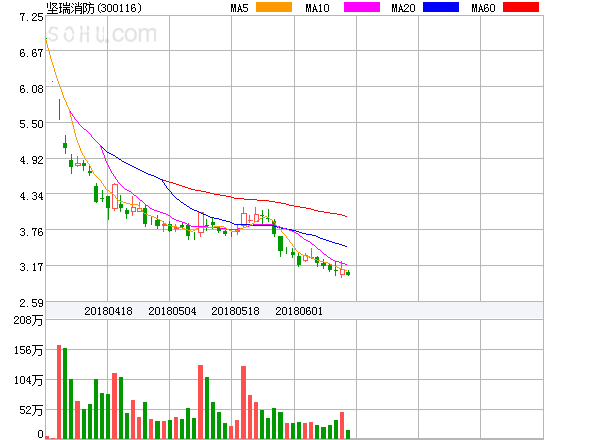This screenshot has height=440, width=600.
Task: Click the 156万 volume axis label
Action: coord(28,350)
